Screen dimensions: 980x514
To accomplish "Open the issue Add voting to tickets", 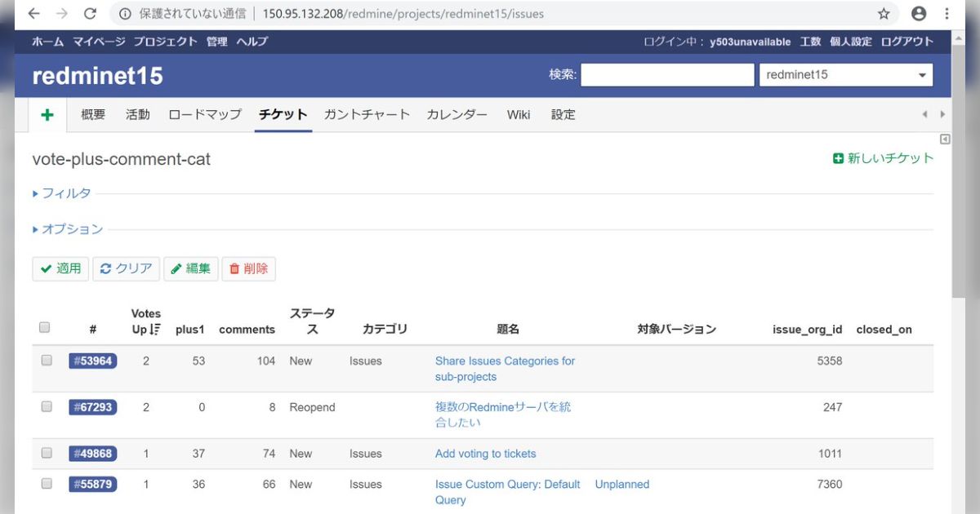I will [485, 453].
